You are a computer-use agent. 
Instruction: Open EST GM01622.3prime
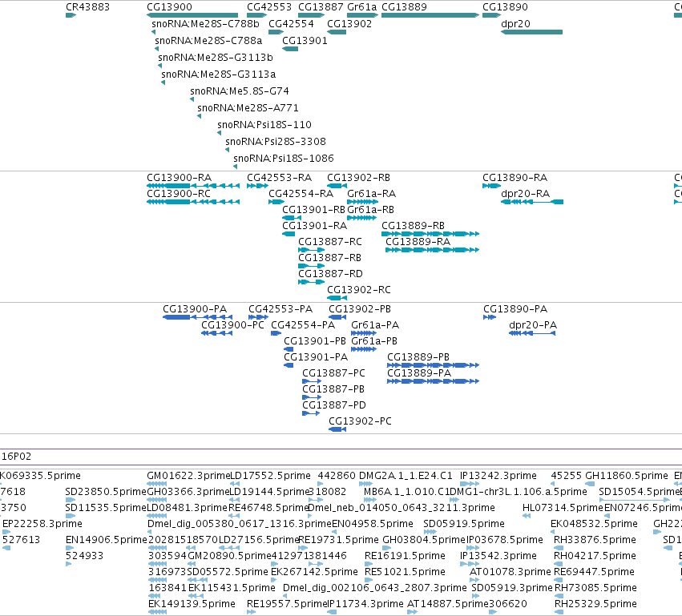point(157,483)
